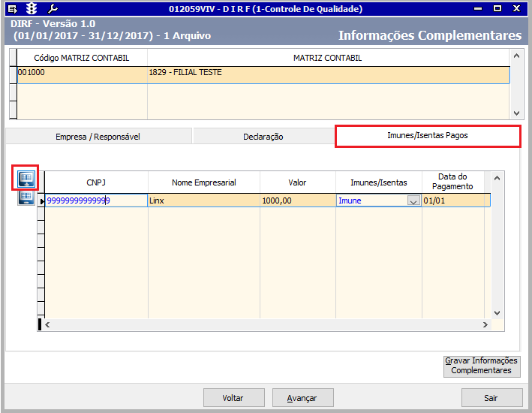
Task: Edit the CNPJ field 99999999999999
Action: 96,200
